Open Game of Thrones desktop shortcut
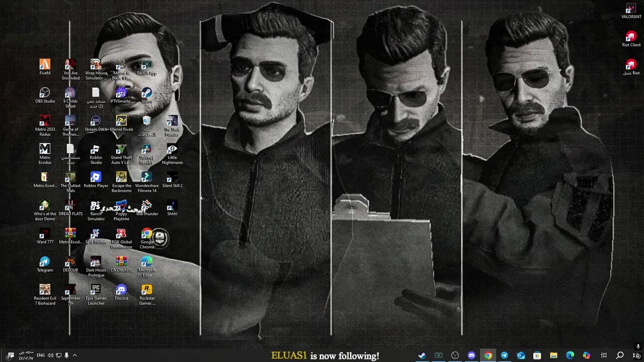Image resolution: width=644 pixels, height=362 pixels. [70, 126]
